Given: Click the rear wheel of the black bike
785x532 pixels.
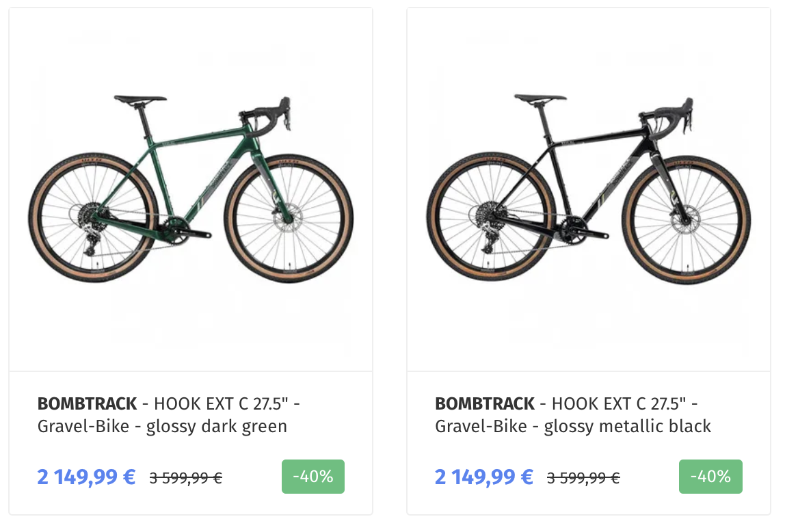Looking at the screenshot, I should coord(491,218).
